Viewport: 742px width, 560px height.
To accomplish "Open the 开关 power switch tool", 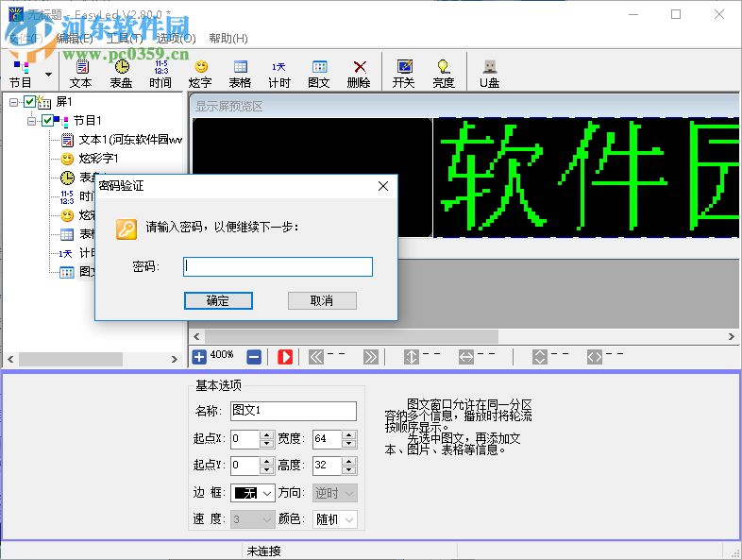I will (x=404, y=74).
